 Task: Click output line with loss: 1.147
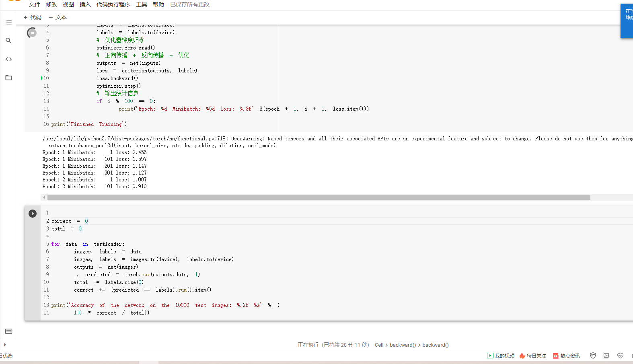tap(95, 166)
